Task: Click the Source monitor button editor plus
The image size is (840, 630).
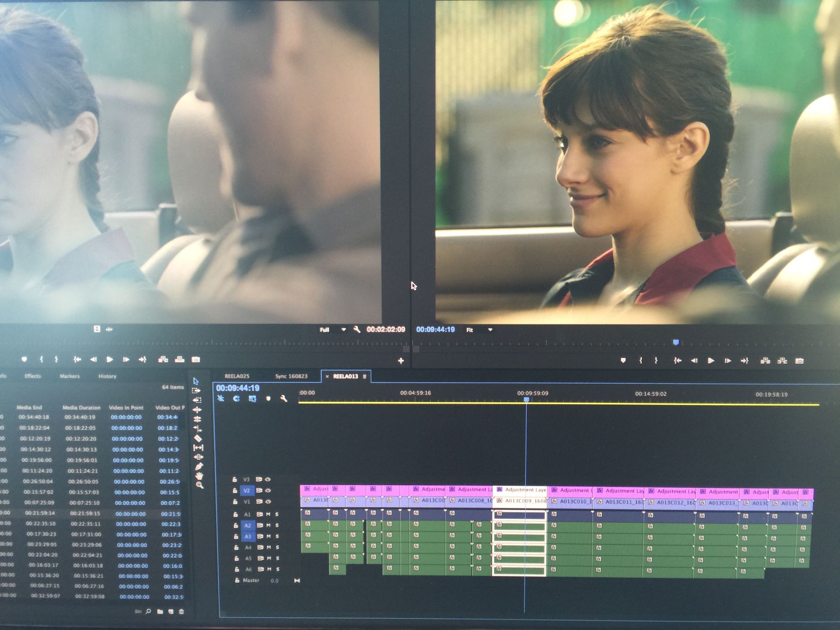Action: (401, 361)
